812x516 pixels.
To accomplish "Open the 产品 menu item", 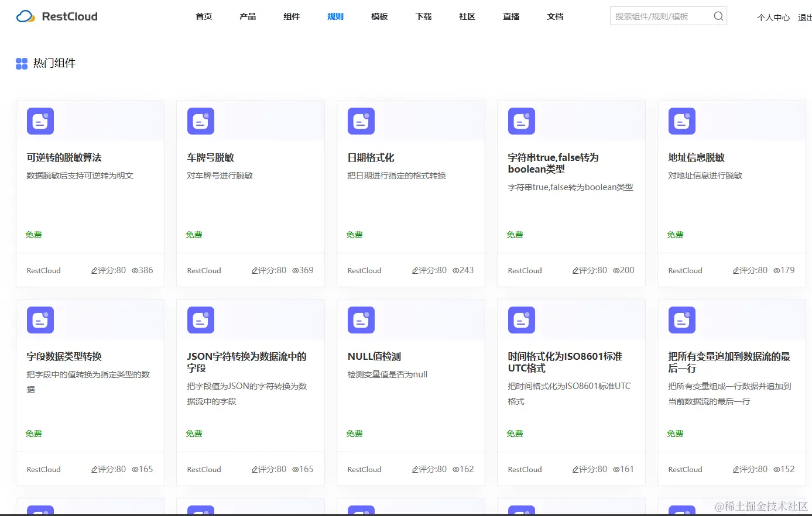I will click(248, 16).
